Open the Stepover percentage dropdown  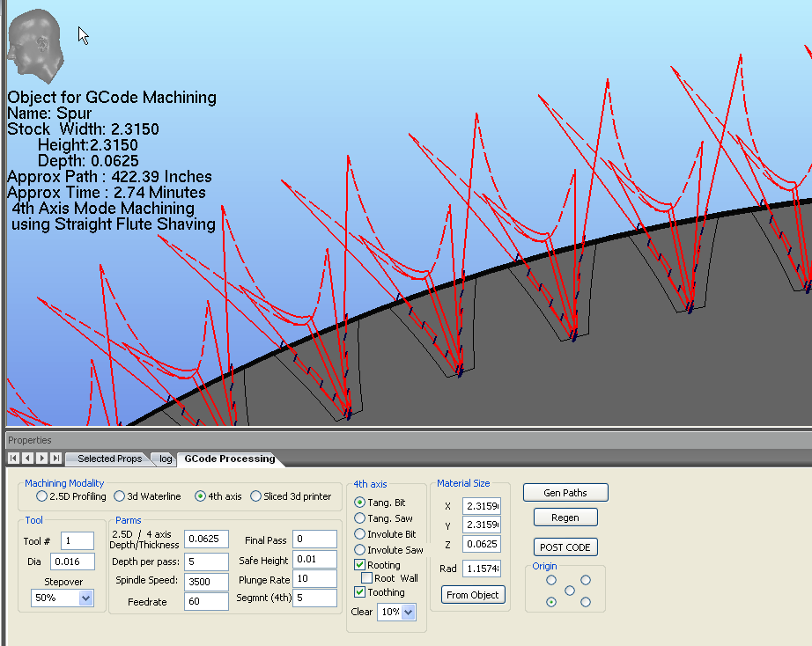tap(85, 598)
